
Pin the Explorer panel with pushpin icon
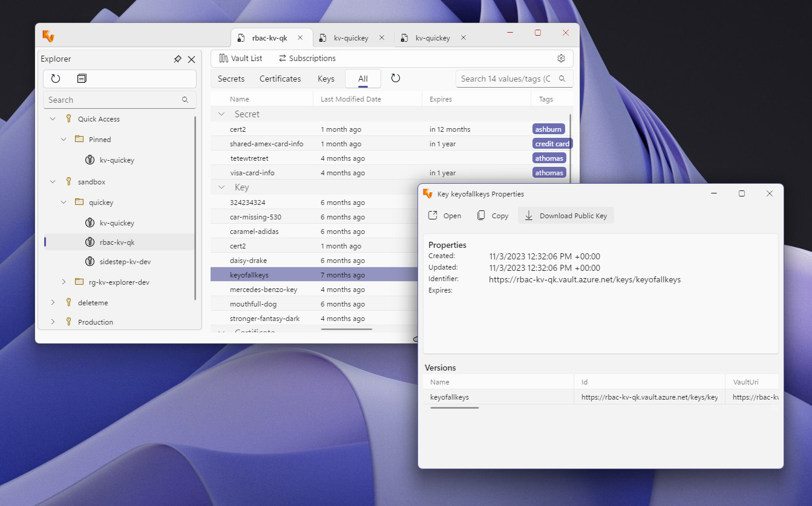pos(177,59)
